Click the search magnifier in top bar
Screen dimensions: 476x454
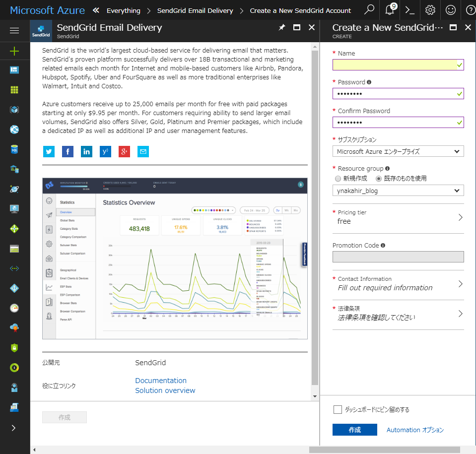369,10
